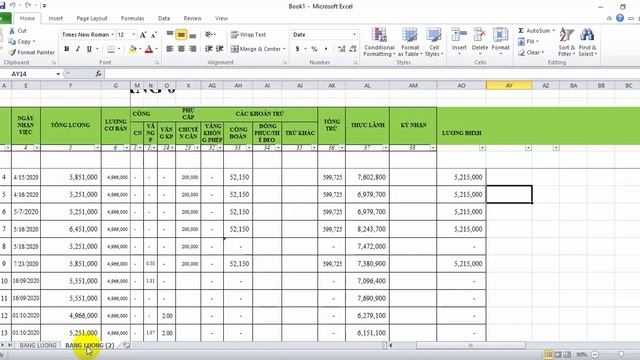640x360 pixels.
Task: Click the Orientation text icon
Action: tap(210, 35)
